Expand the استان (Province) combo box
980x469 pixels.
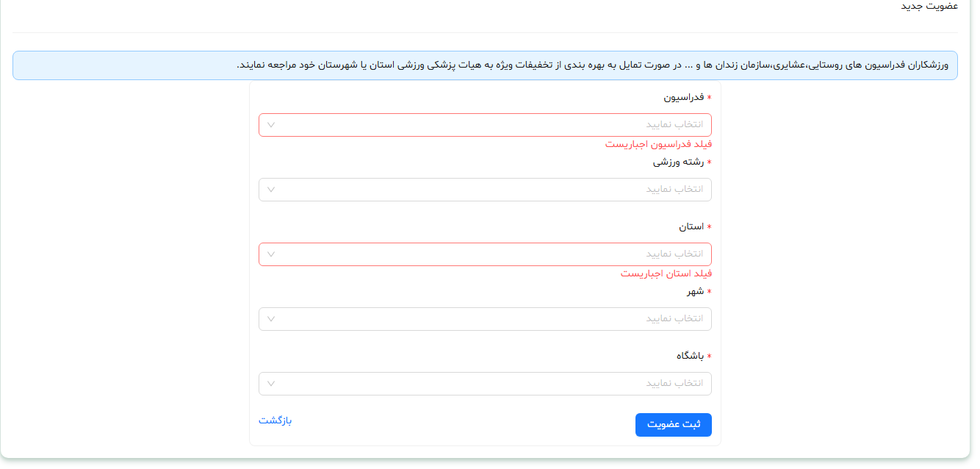(485, 254)
